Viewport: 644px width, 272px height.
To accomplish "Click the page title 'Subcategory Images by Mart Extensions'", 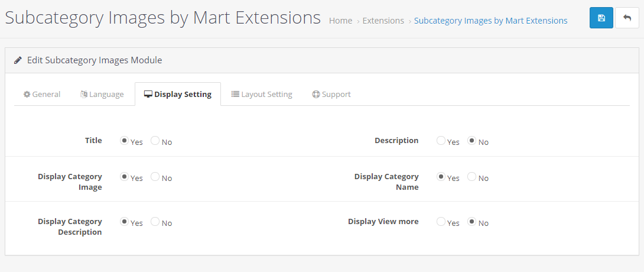I will 162,18.
